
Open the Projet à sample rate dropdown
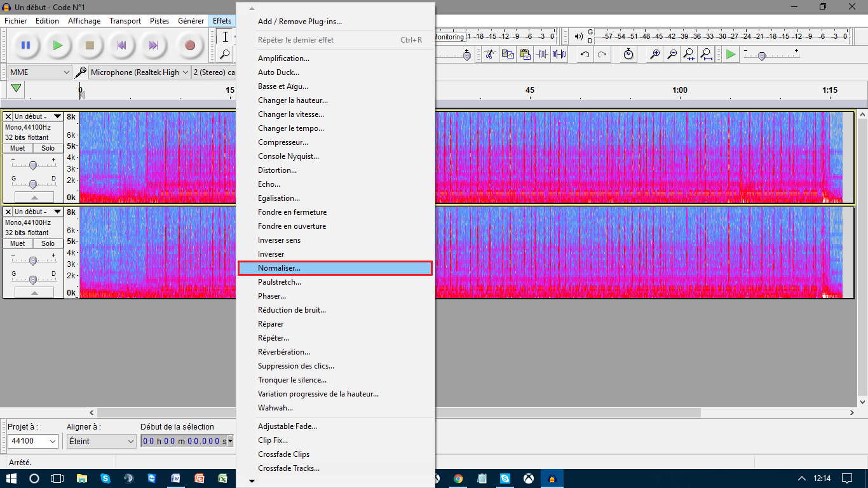click(x=33, y=441)
